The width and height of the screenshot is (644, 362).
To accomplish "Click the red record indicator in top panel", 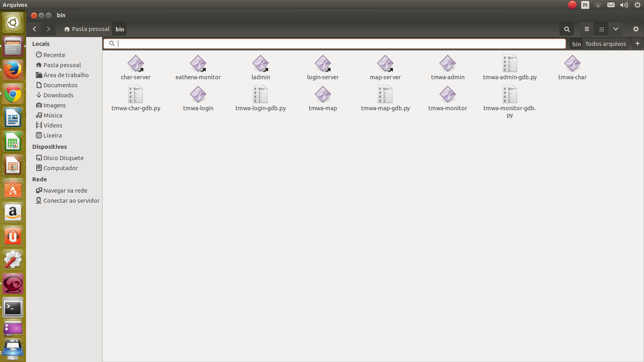I will tap(572, 5).
